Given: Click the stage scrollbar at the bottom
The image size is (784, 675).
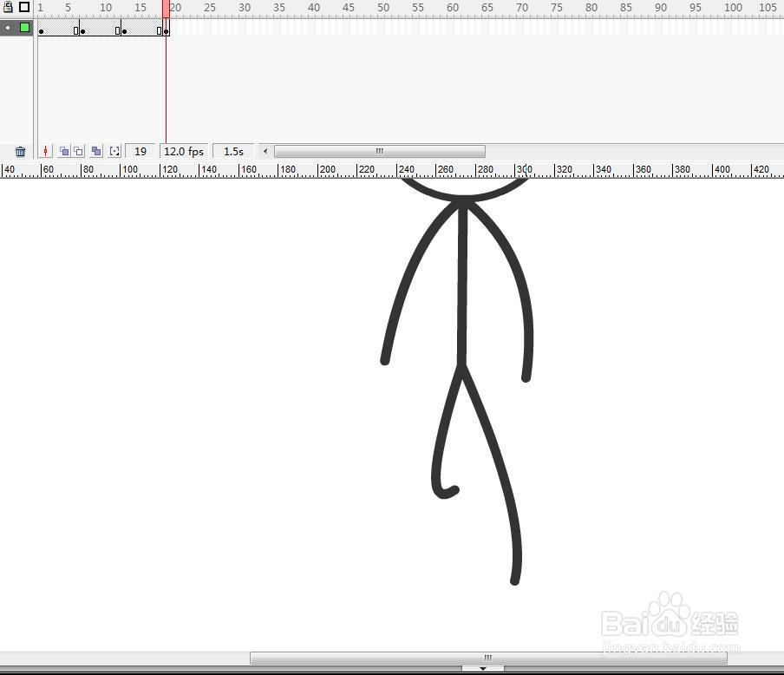Looking at the screenshot, I should pyautogui.click(x=486, y=658).
